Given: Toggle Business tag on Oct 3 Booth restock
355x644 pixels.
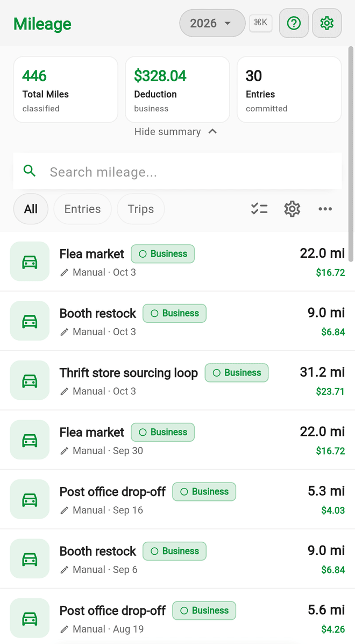Looking at the screenshot, I should coord(174,313).
